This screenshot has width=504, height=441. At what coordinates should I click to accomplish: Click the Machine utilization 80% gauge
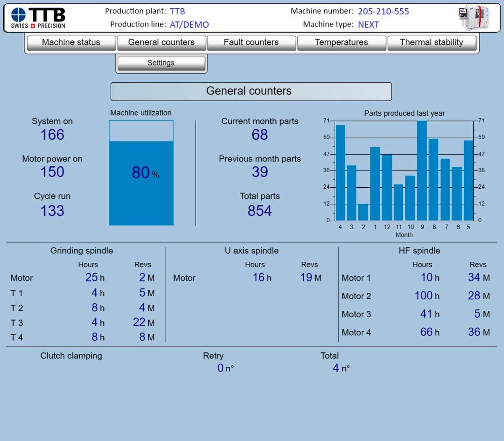pos(141,173)
